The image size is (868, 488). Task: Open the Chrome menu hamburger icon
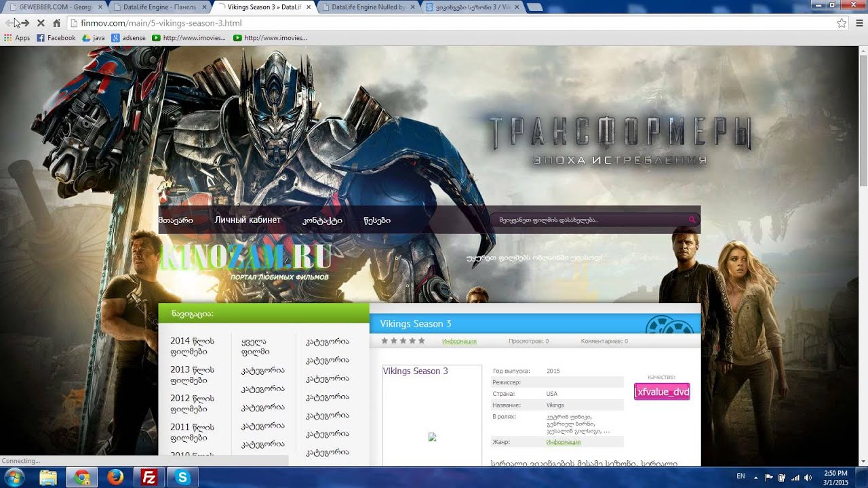(859, 23)
